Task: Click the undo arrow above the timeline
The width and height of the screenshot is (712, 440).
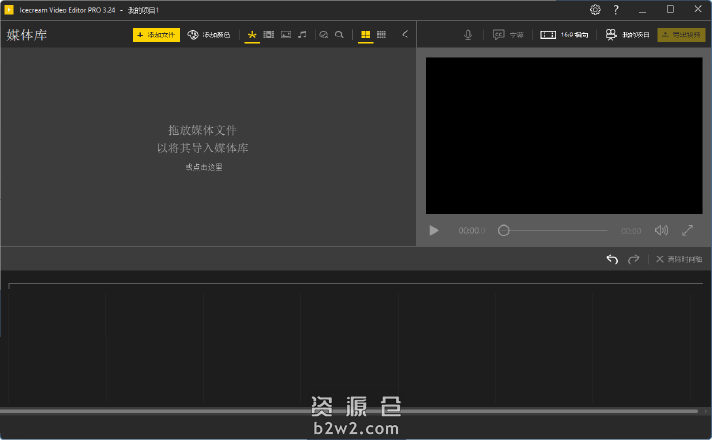Action: pyautogui.click(x=613, y=259)
